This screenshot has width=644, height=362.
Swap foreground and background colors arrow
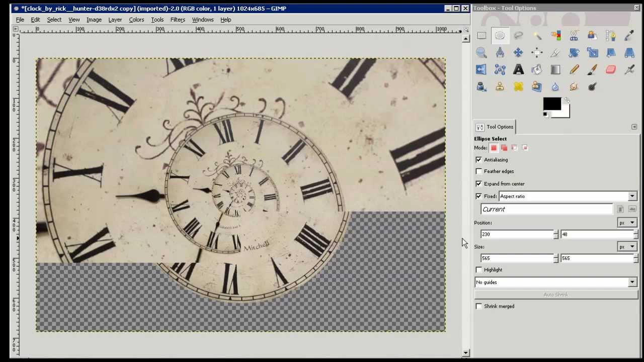[x=567, y=101]
